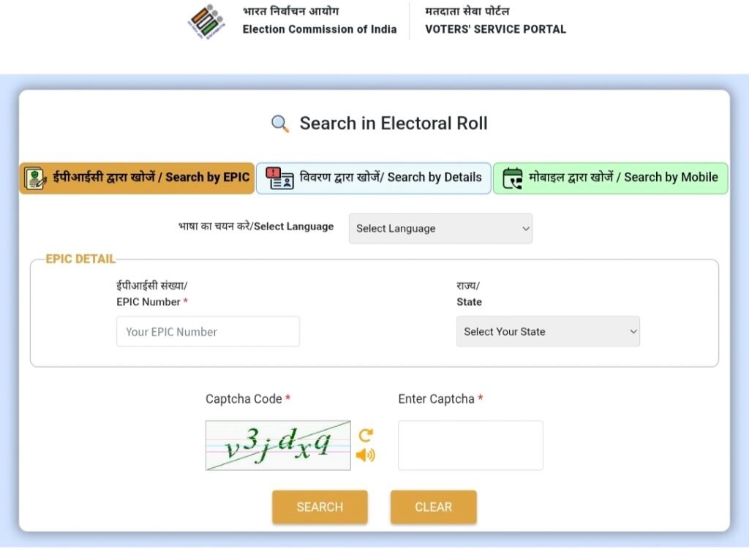Focus the Your EPIC Number field
This screenshot has width=749, height=560.
[208, 332]
